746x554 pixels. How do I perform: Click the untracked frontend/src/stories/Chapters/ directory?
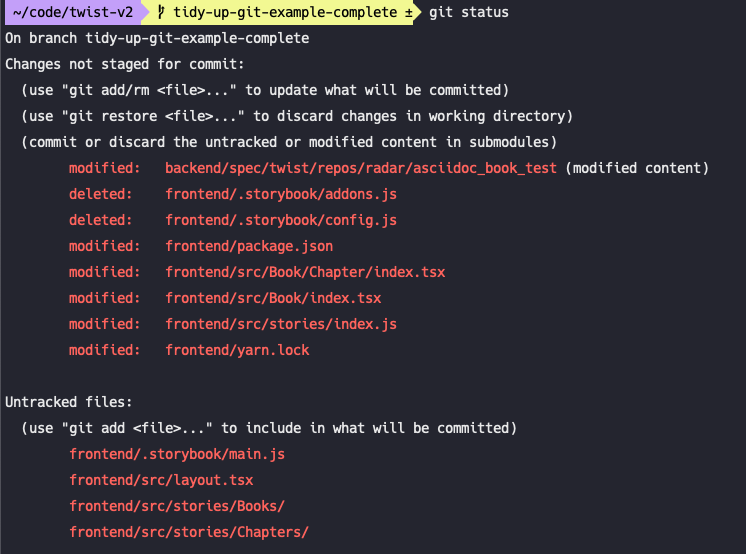coord(189,532)
